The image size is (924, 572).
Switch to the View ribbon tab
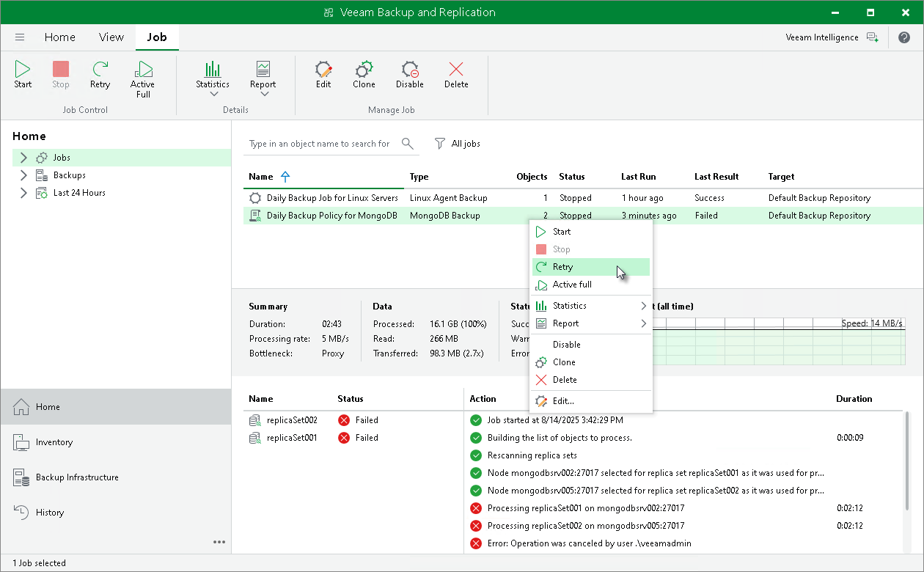coord(111,37)
